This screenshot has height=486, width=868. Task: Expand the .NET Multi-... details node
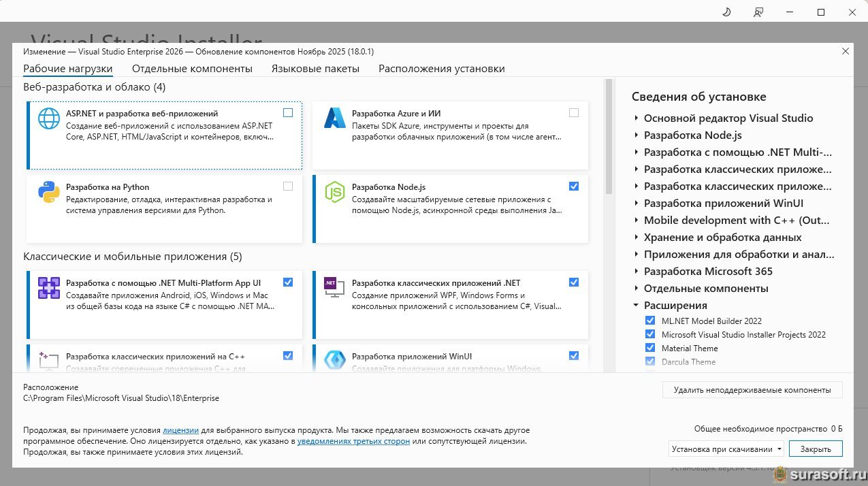click(636, 152)
